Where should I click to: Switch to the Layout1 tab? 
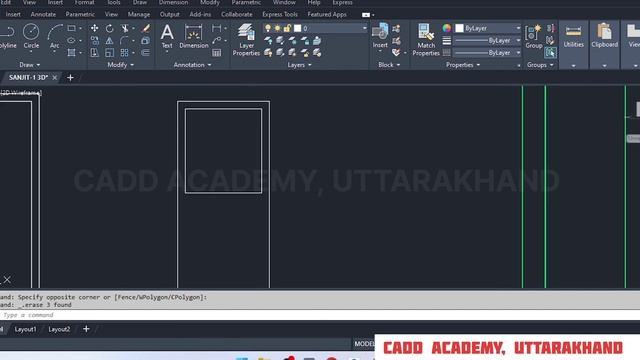coord(25,329)
